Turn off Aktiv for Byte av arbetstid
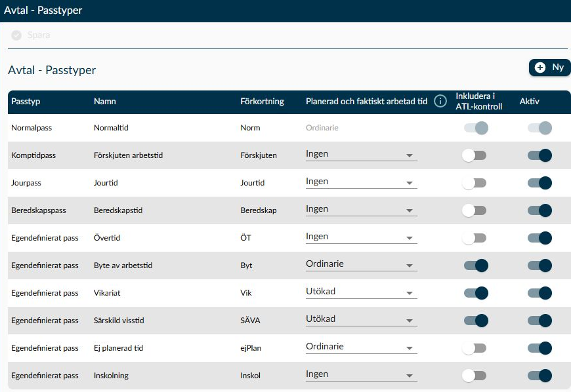The width and height of the screenshot is (571, 392). click(539, 265)
